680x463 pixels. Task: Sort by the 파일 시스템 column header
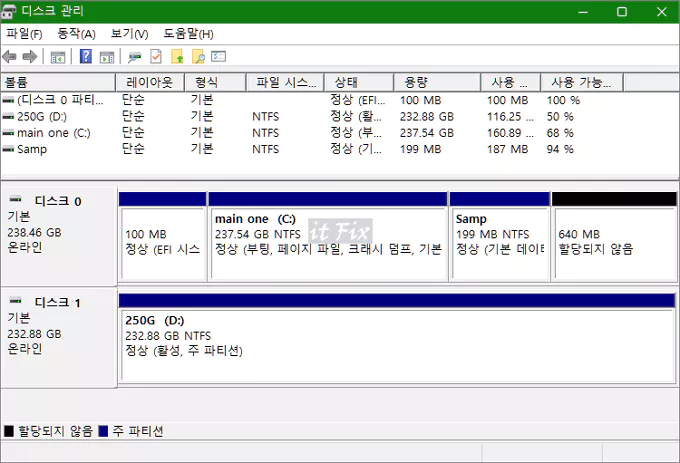coord(285,82)
